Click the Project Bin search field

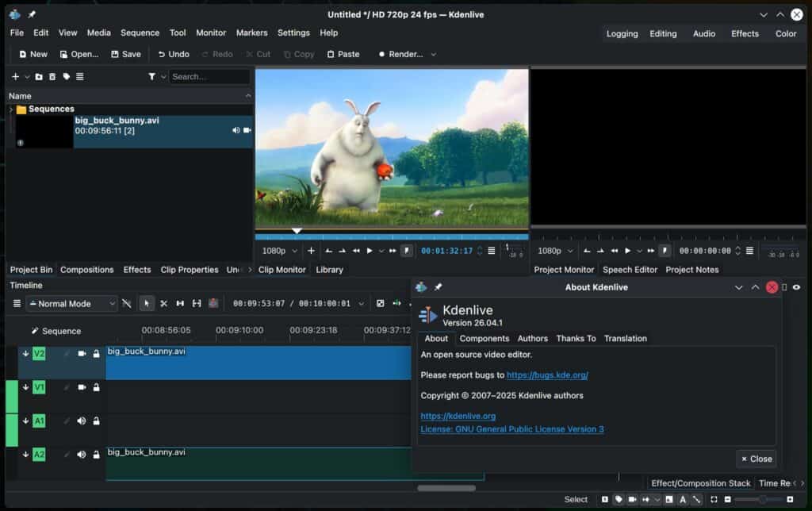pyautogui.click(x=209, y=77)
